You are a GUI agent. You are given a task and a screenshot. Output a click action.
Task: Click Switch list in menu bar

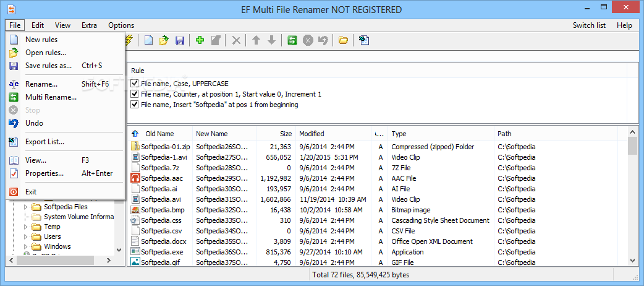tap(590, 25)
